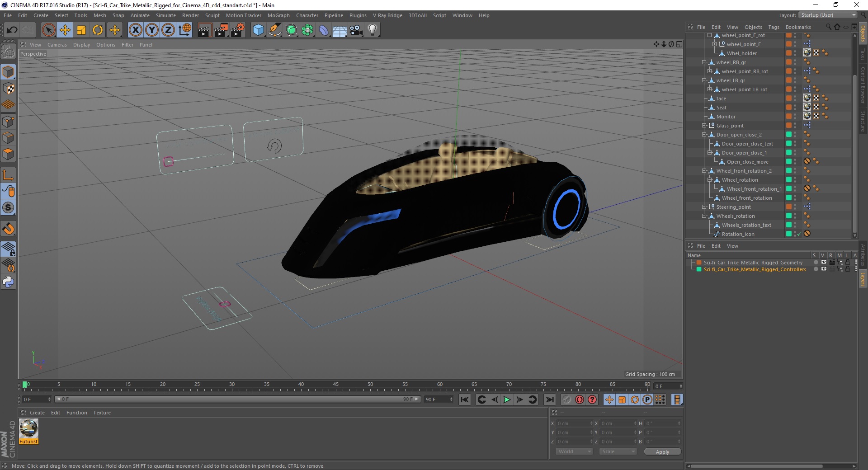The width and height of the screenshot is (868, 470).
Task: Add a floor environment object
Action: pyautogui.click(x=340, y=30)
